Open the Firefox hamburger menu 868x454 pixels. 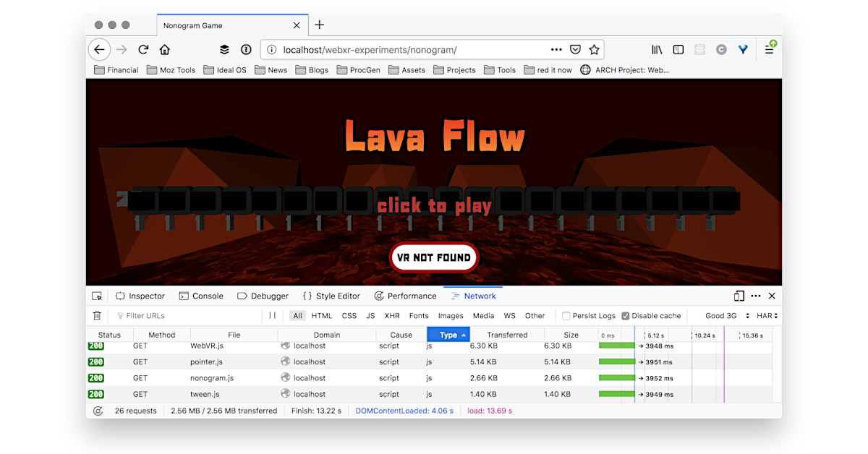[x=770, y=49]
